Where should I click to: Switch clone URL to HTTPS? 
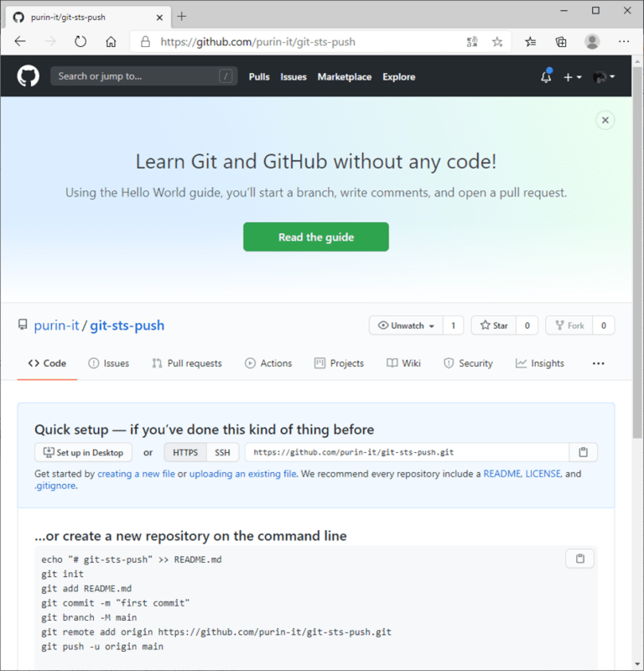tap(184, 452)
